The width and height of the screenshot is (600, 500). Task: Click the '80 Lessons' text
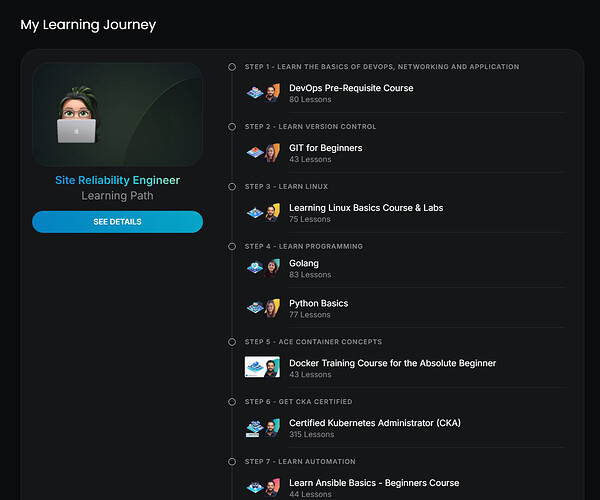click(x=310, y=99)
